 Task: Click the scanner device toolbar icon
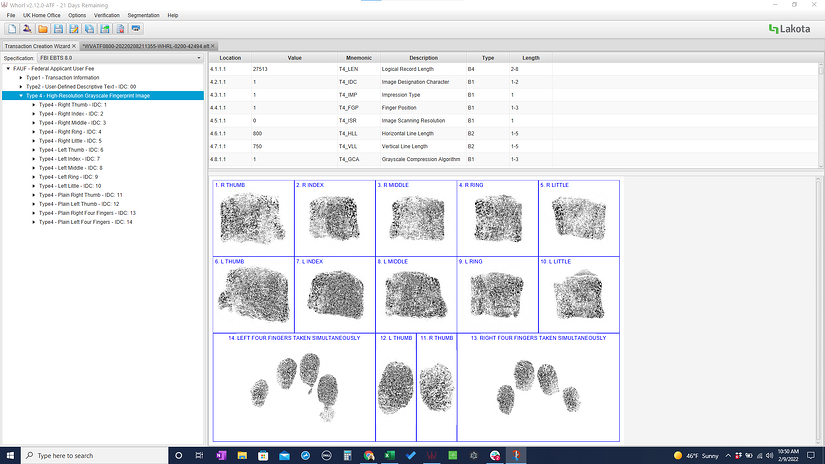pos(136,29)
